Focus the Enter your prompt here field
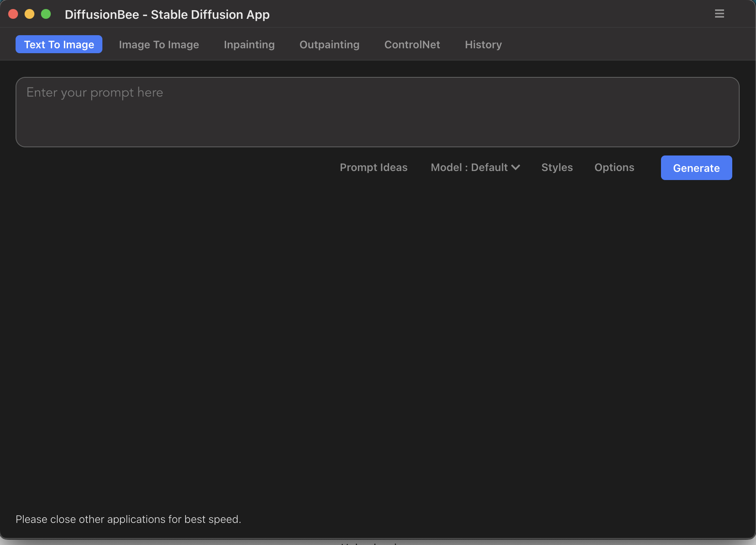Image resolution: width=756 pixels, height=545 pixels. (377, 112)
